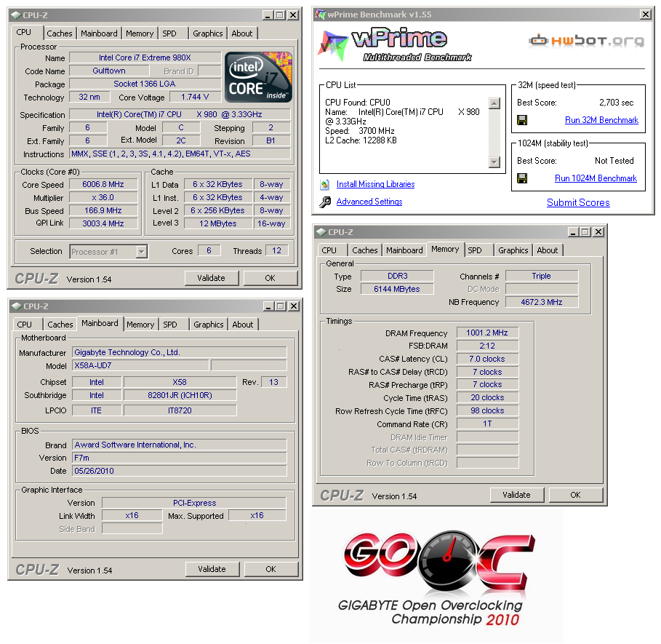Viewport: 661px width, 644px height.
Task: Click the NB Frequency value '4672.3 MHz'
Action: [x=542, y=302]
